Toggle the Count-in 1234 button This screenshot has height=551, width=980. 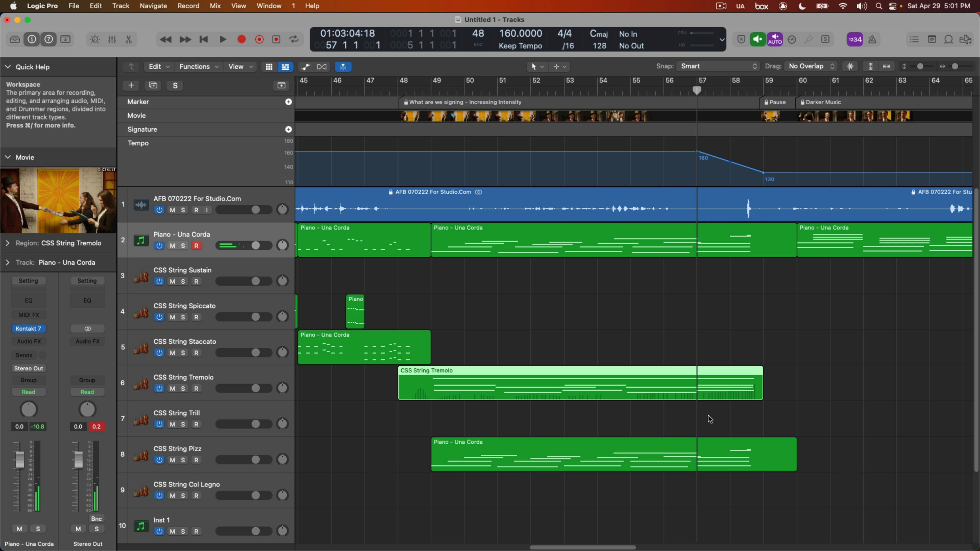[x=855, y=39]
